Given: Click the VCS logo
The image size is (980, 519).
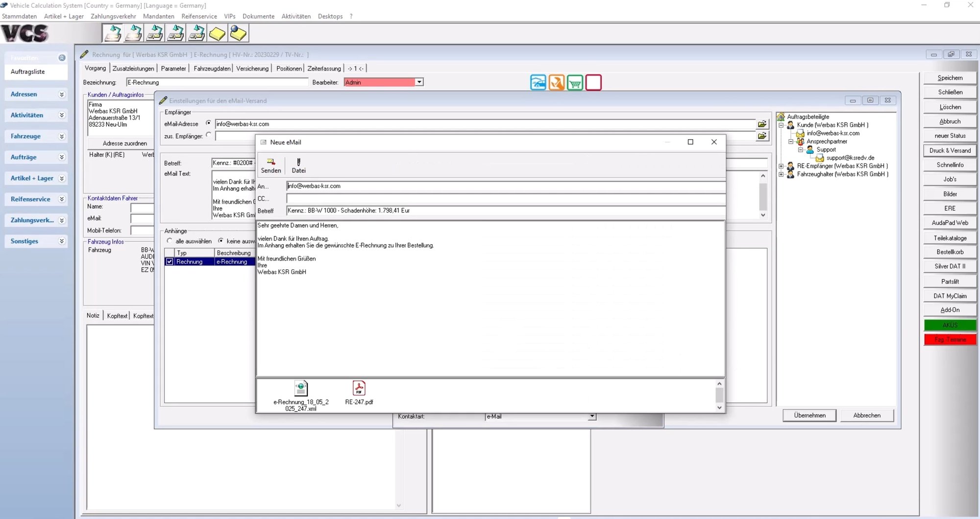Looking at the screenshot, I should coord(25,33).
